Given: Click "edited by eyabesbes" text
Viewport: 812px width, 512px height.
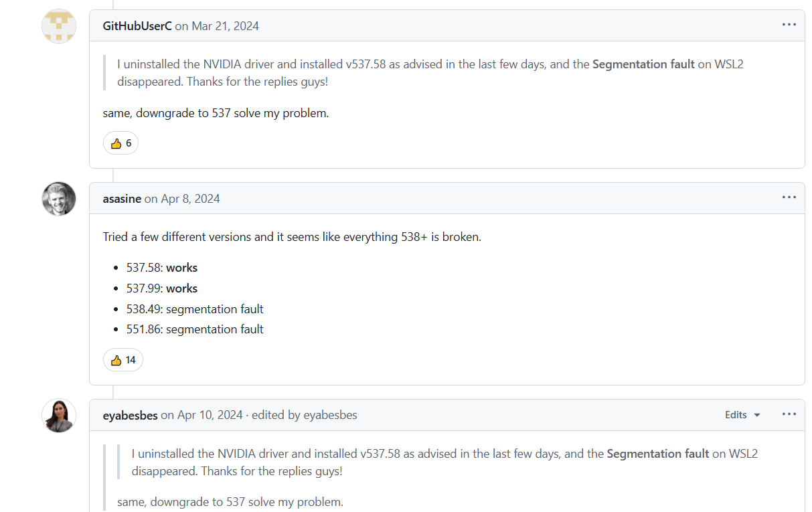Looking at the screenshot, I should tap(304, 416).
